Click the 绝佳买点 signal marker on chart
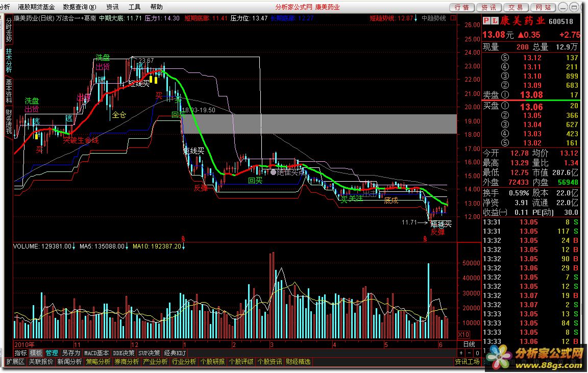 (x=288, y=172)
